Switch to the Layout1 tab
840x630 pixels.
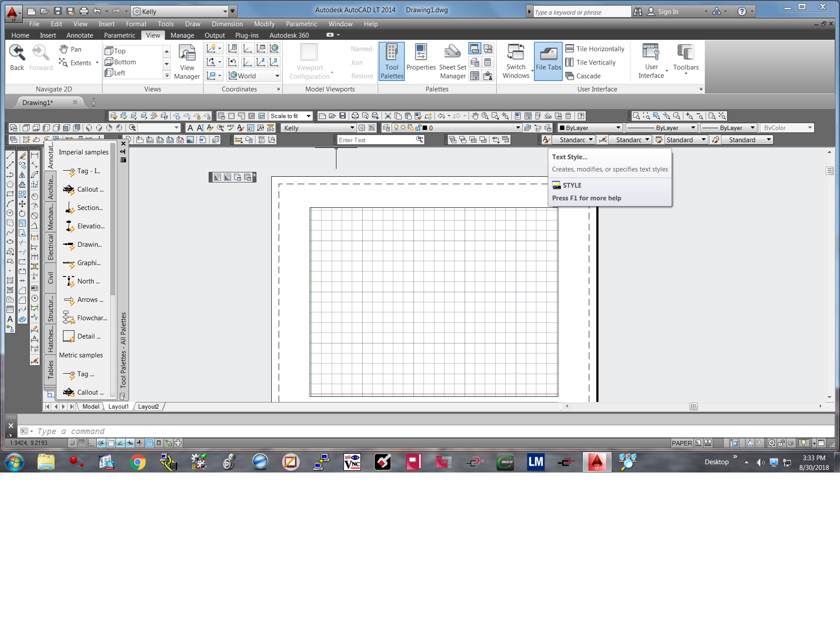point(118,406)
